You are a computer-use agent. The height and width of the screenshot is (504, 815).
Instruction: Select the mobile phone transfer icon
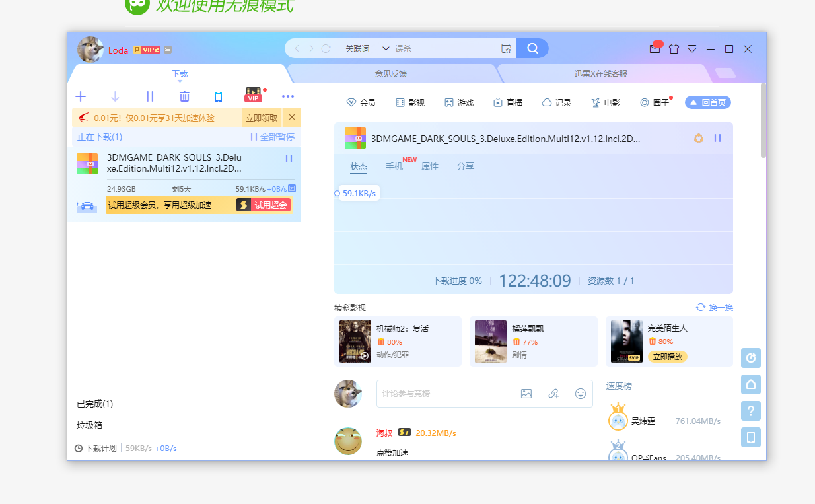pos(218,96)
